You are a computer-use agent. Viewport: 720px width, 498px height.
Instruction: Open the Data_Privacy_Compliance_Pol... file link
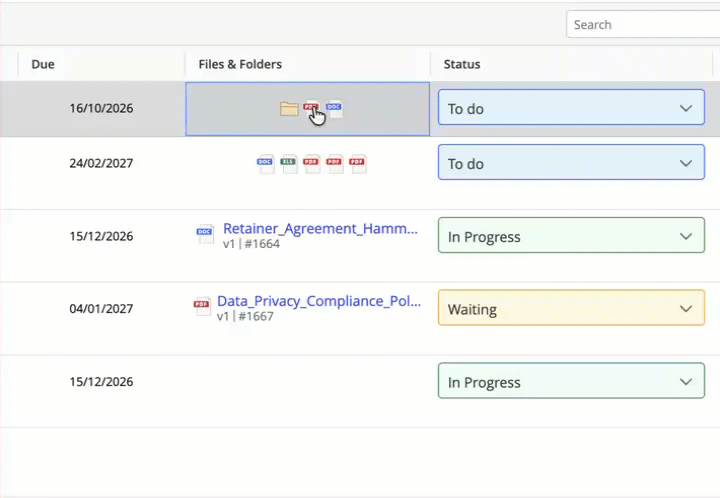tap(319, 301)
